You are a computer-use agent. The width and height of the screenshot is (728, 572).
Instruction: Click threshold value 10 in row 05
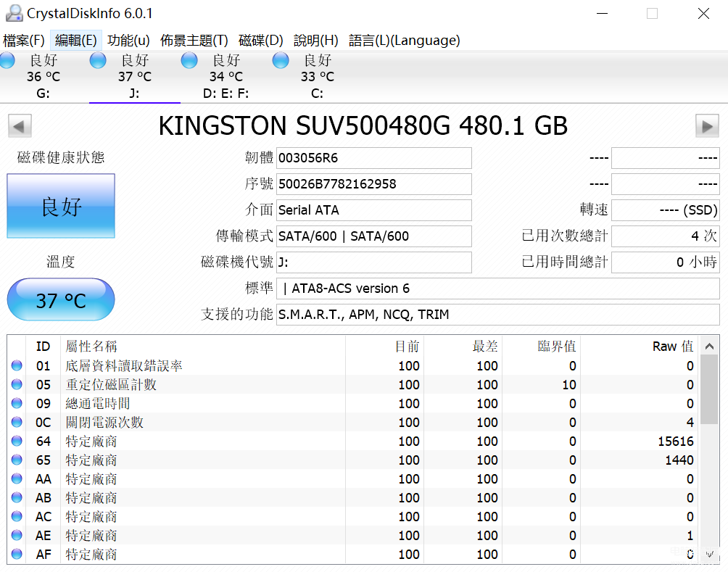[x=569, y=385]
